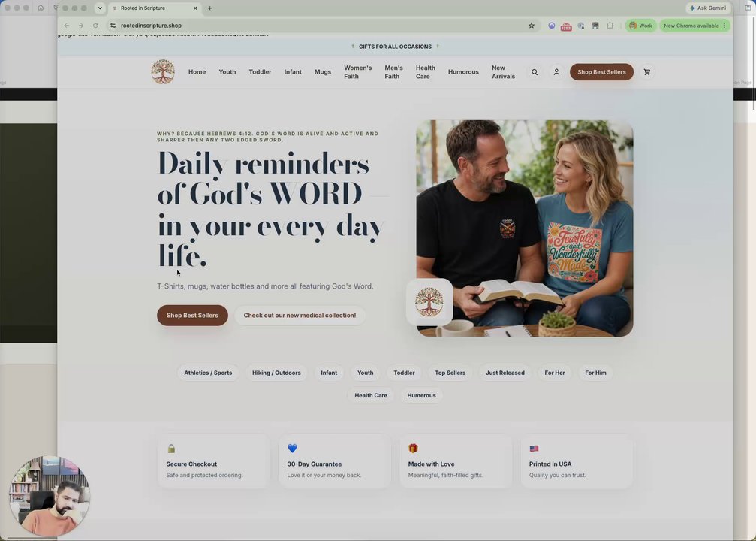Select the Just Released category pill
Image resolution: width=756 pixels, height=541 pixels.
tap(505, 373)
